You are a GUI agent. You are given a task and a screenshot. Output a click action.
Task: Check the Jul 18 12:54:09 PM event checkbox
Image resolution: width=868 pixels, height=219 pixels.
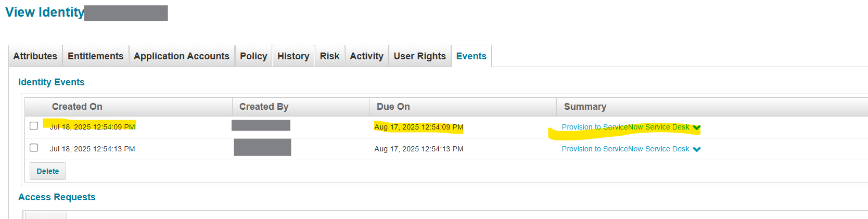34,126
